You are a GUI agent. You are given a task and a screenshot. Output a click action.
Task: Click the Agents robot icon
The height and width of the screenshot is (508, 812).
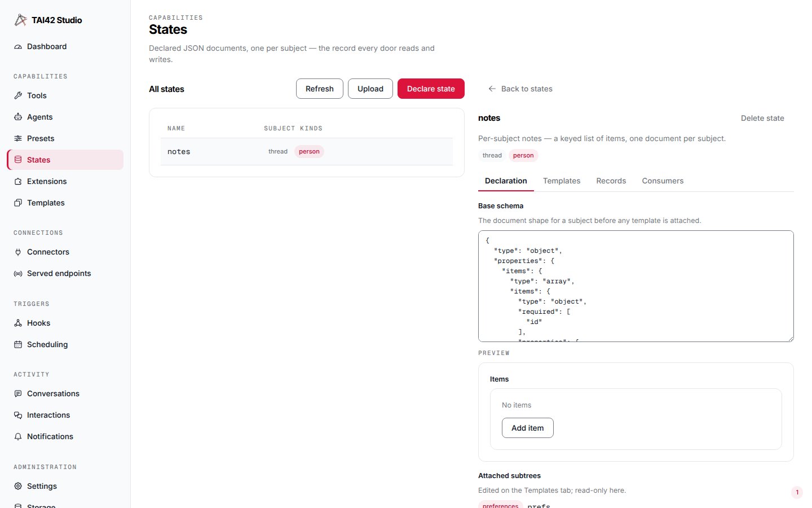tap(18, 117)
